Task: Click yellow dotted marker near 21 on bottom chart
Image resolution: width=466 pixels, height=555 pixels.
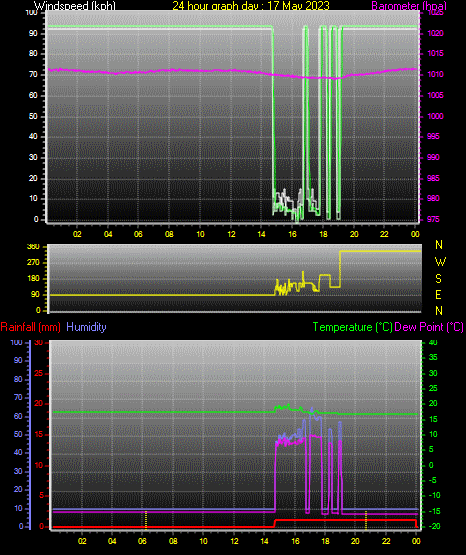Action: pyautogui.click(x=366, y=520)
